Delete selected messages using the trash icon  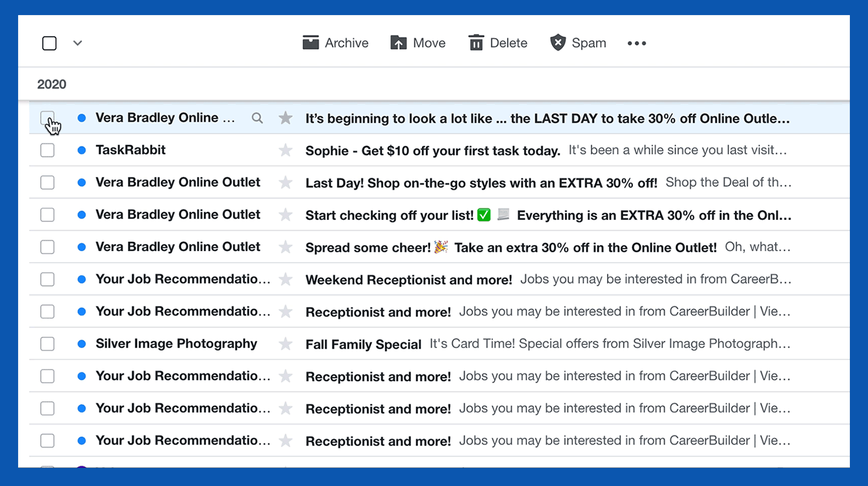tap(498, 42)
